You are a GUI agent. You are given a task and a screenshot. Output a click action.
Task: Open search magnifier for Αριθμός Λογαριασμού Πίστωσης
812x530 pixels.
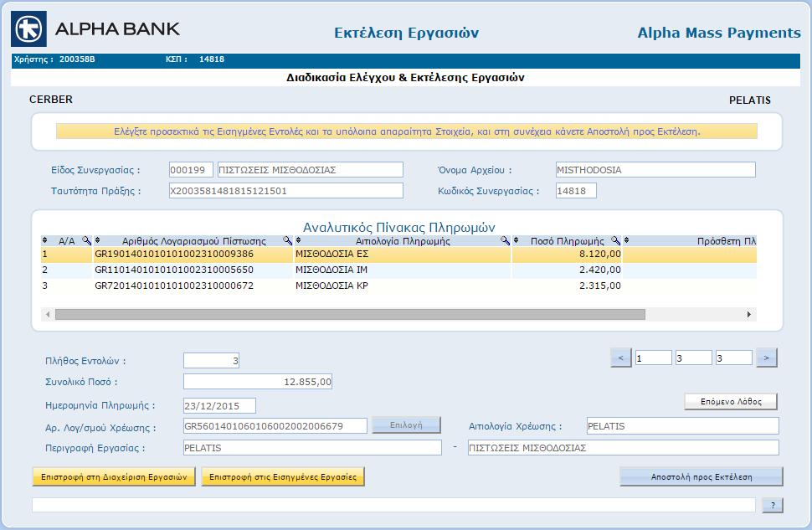point(287,240)
